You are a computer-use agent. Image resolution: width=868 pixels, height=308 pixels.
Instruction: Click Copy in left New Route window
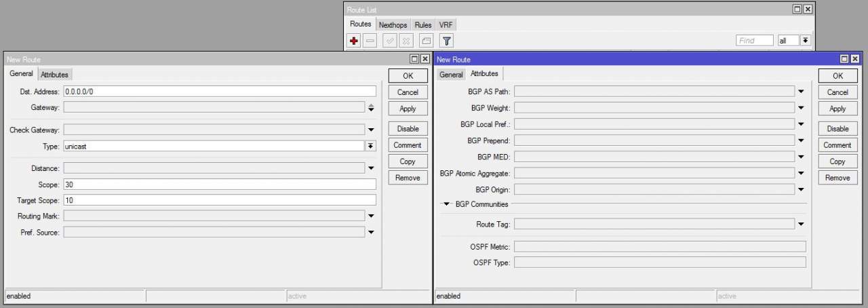coord(408,161)
